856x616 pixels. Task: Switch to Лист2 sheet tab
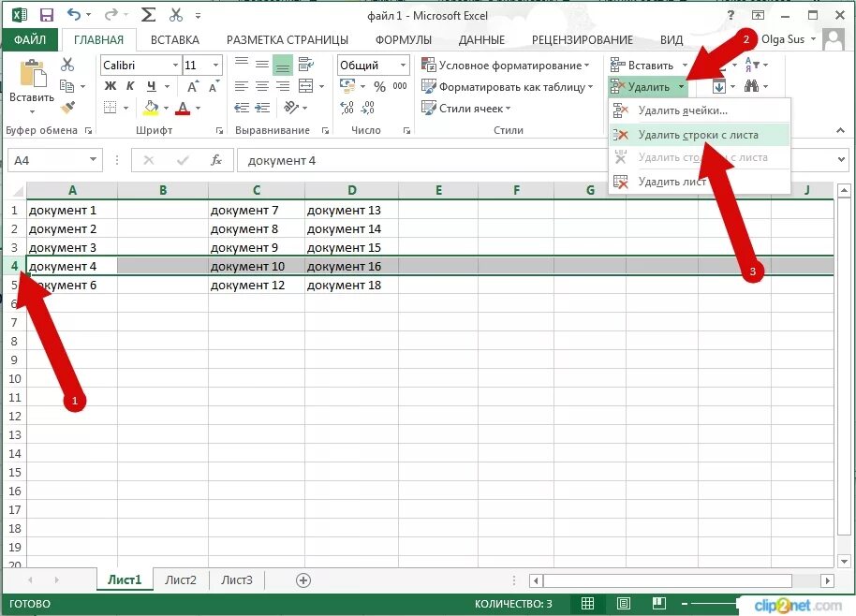click(180, 579)
